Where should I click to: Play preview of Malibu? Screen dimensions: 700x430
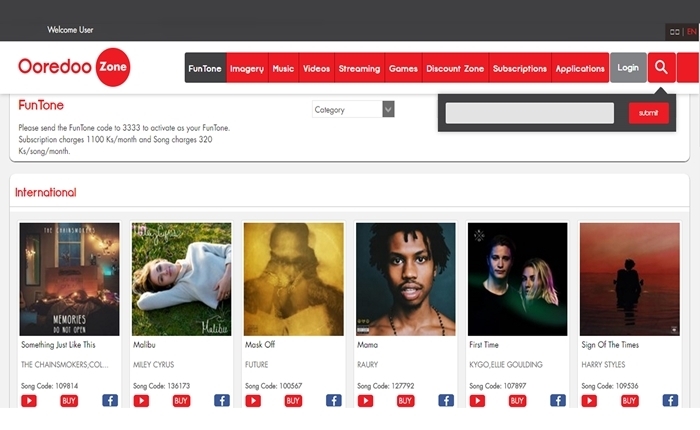141,401
